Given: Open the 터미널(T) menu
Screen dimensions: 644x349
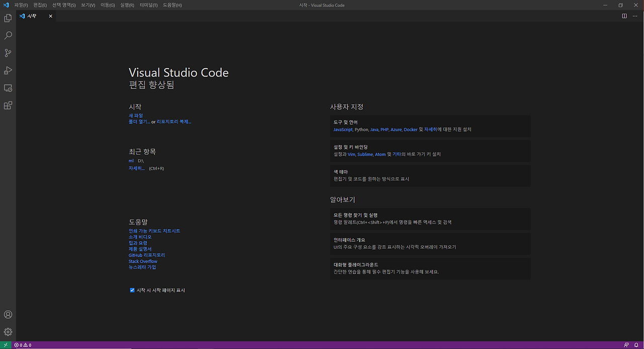Looking at the screenshot, I should coord(148,5).
